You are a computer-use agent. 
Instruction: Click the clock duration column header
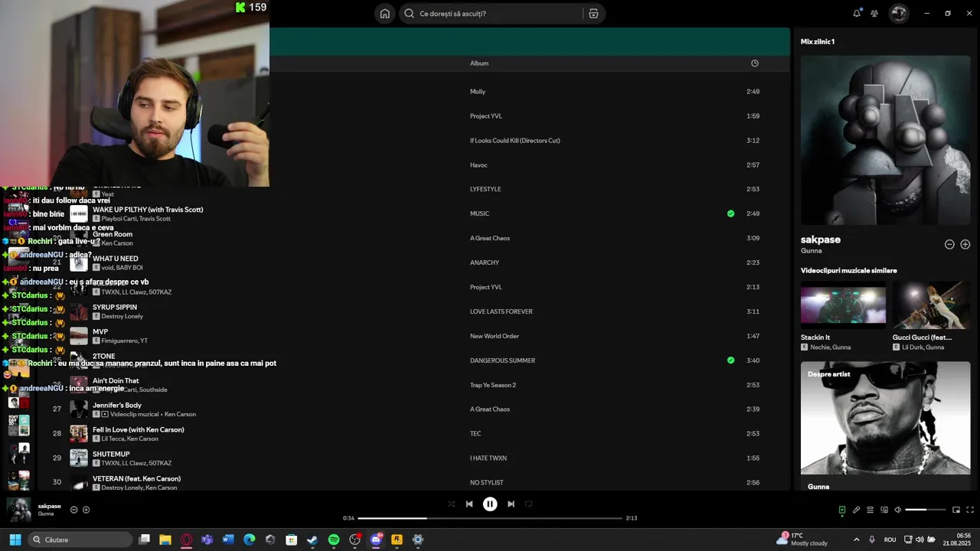click(755, 64)
